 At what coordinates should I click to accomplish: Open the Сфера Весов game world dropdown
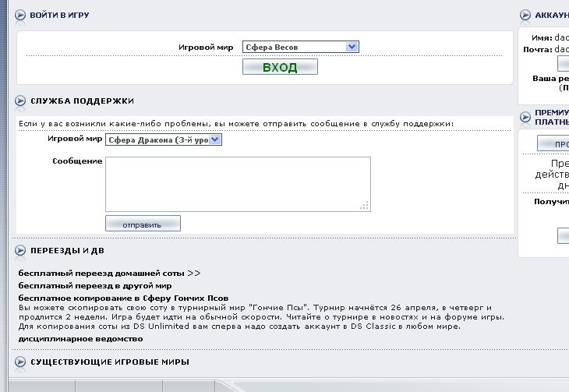coord(300,47)
